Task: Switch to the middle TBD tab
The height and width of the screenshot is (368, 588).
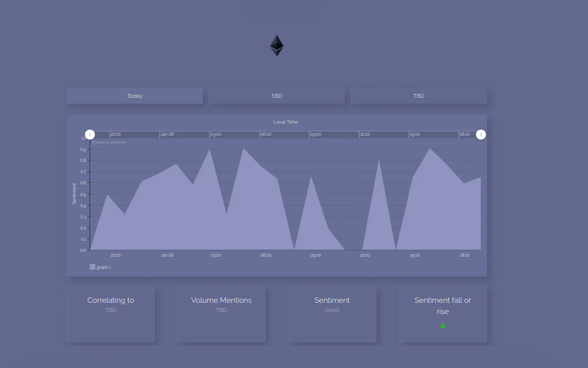Action: pos(277,96)
